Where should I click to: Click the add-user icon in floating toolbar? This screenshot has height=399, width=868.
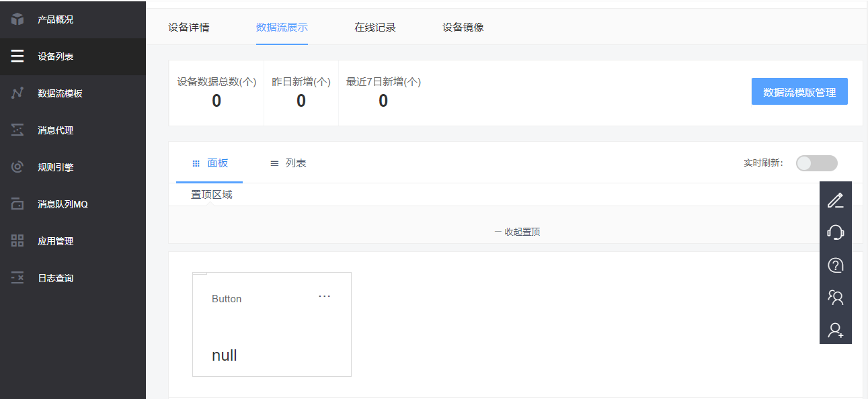[836, 330]
